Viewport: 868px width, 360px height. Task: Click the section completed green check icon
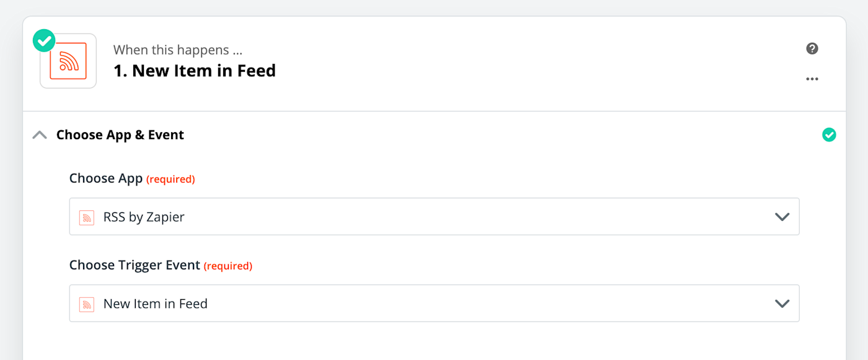[829, 135]
